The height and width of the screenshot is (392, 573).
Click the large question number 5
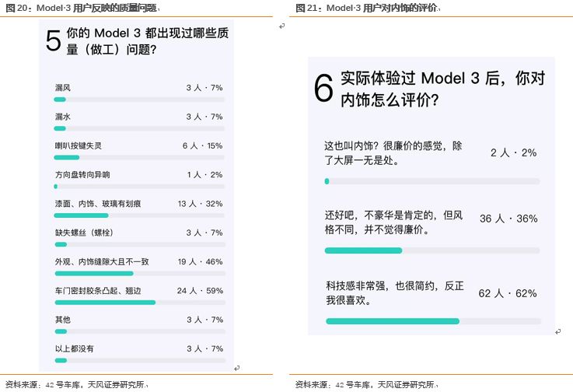coord(54,40)
